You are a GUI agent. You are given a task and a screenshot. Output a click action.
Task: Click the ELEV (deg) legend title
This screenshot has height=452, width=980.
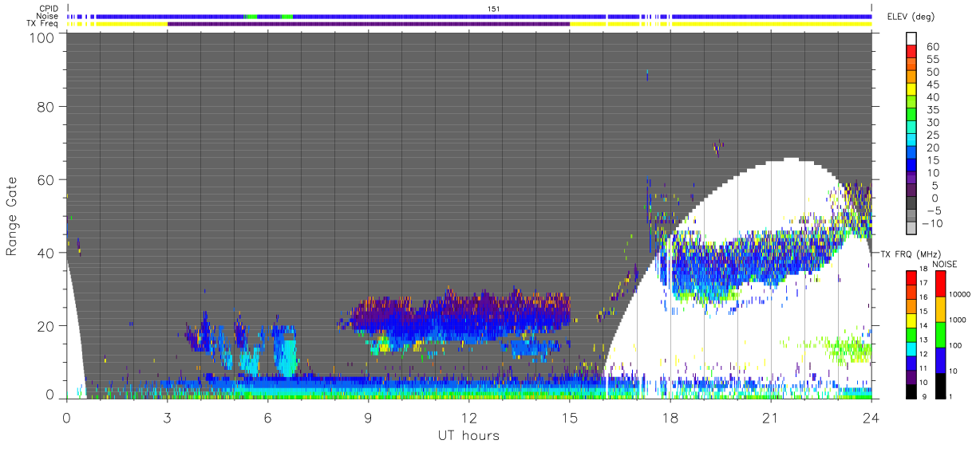pos(911,17)
